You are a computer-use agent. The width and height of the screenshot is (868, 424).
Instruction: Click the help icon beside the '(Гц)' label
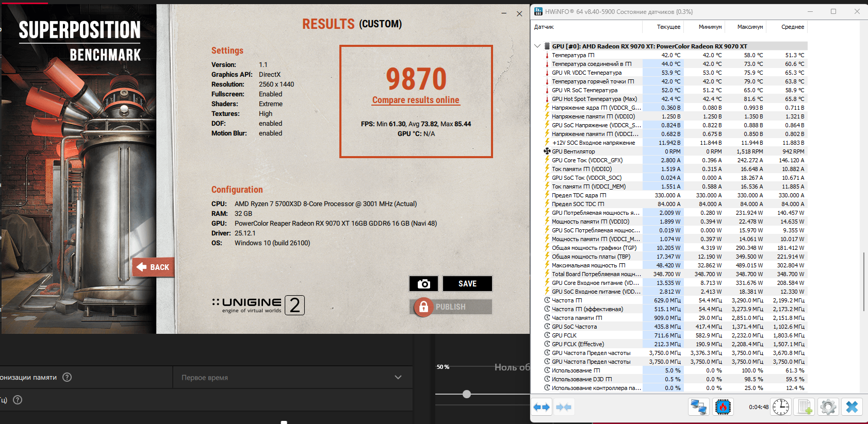click(x=18, y=400)
